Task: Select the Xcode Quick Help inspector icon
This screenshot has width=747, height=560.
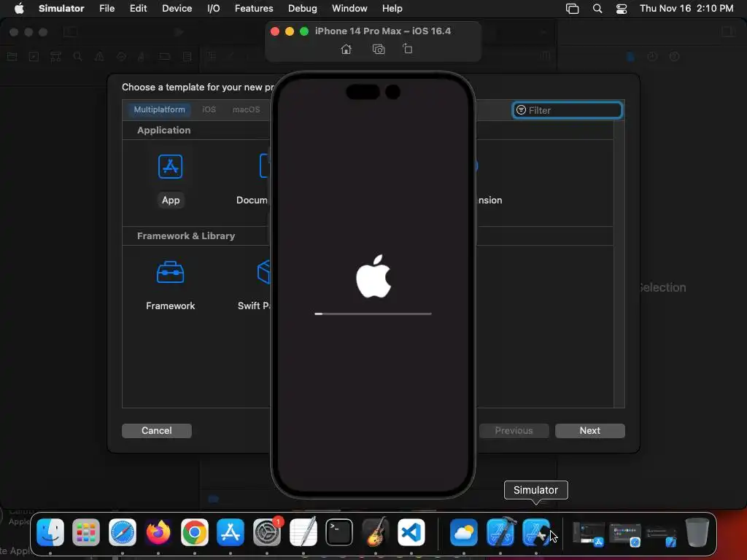Action: 674,57
